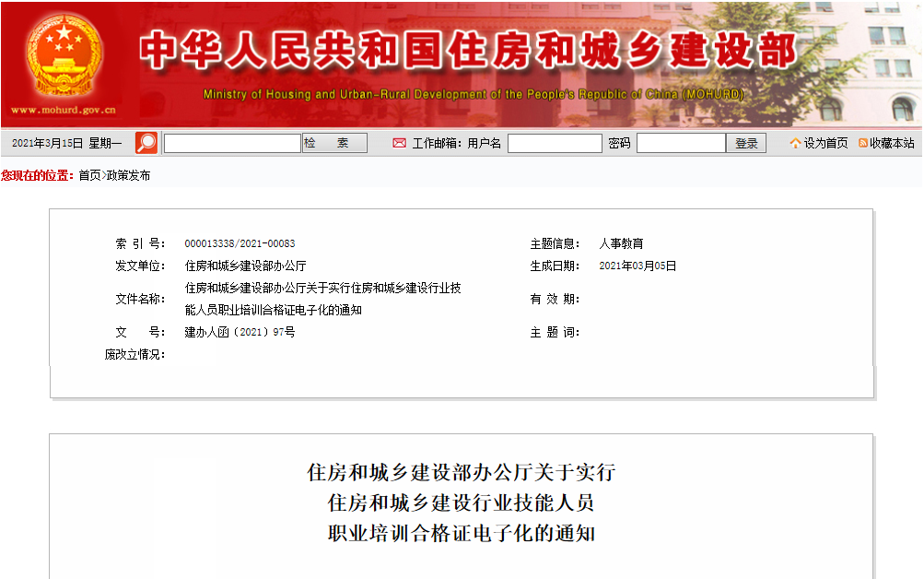
Task: Click the red mail envelope icon
Action: pyautogui.click(x=399, y=143)
